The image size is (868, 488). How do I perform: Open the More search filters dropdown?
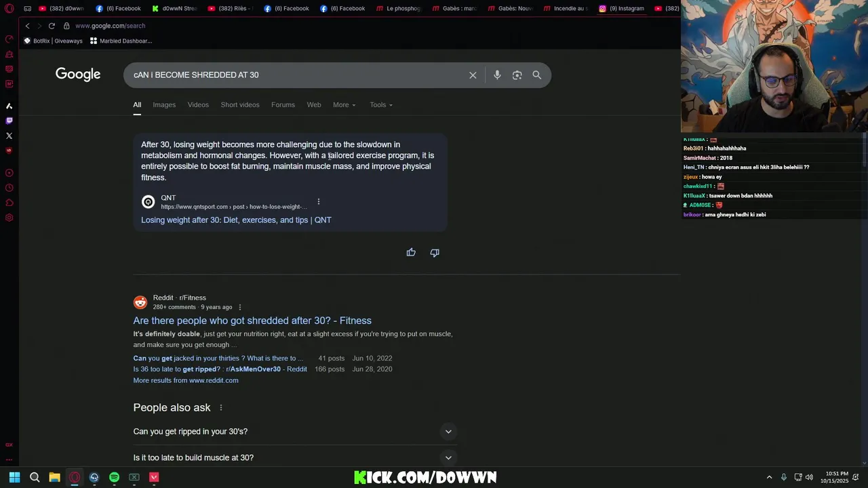click(344, 105)
